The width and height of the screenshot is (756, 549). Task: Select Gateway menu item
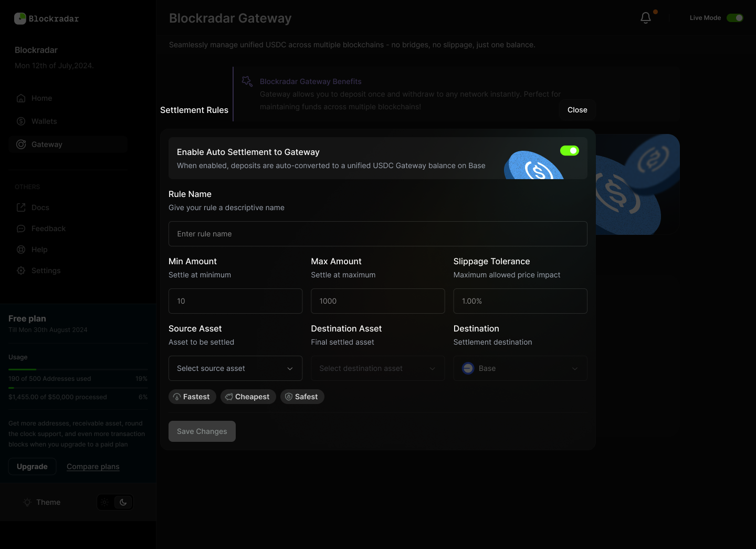(68, 144)
